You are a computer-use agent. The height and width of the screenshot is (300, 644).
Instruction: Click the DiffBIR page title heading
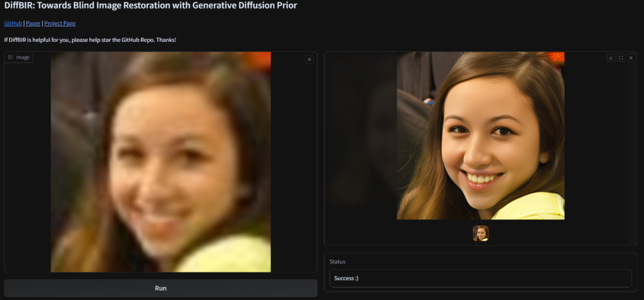pos(150,6)
